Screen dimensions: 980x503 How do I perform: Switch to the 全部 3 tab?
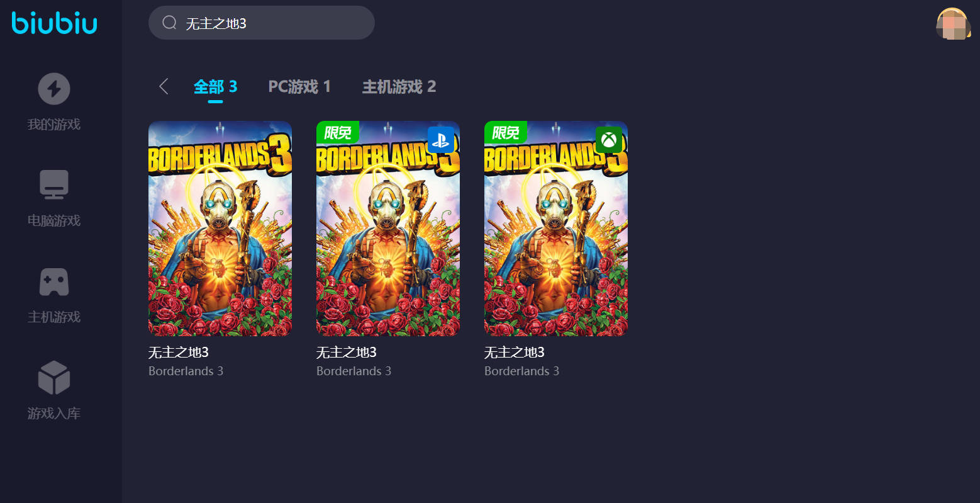click(x=215, y=87)
